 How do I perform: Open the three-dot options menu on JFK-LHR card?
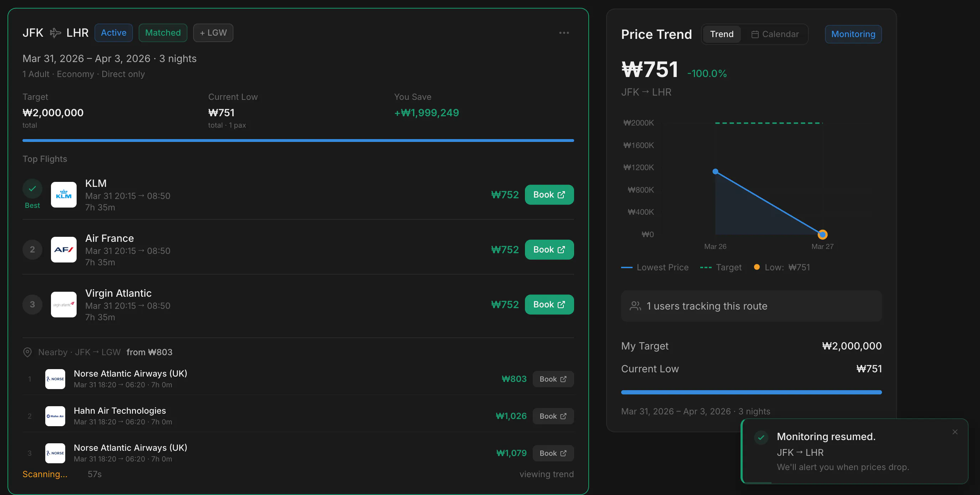coord(564,33)
